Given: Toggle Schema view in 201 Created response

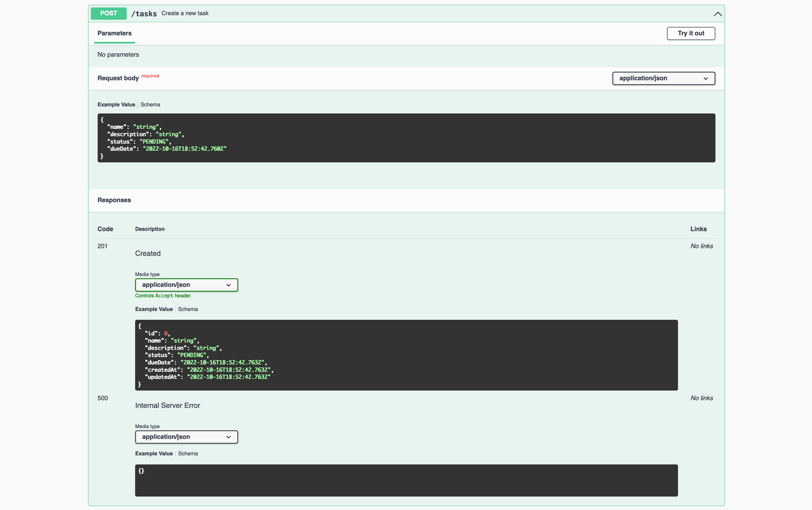Looking at the screenshot, I should 188,309.
